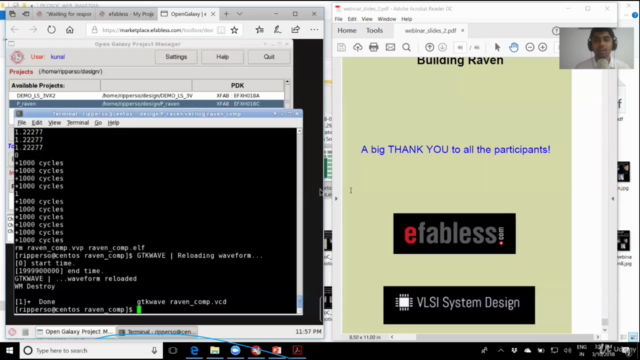Open Terminal Help menu

(x=113, y=122)
